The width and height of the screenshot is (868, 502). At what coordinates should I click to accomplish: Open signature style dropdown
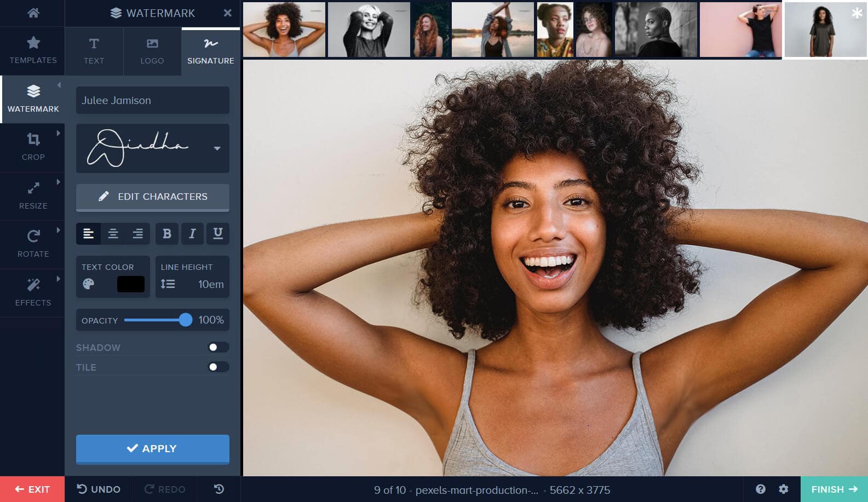217,148
